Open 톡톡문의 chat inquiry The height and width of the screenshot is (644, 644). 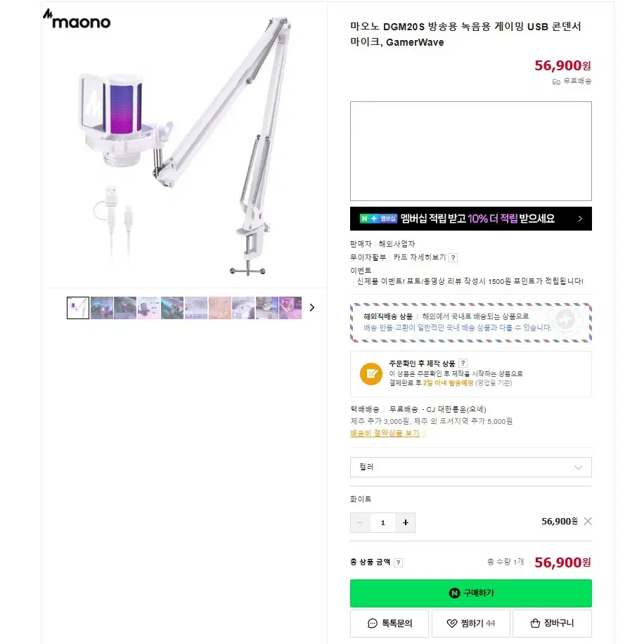coord(389,623)
